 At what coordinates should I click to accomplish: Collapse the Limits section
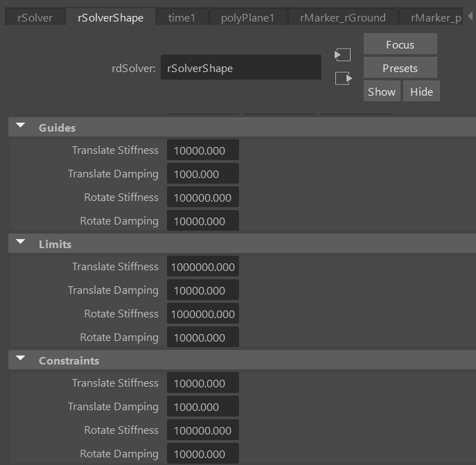pyautogui.click(x=21, y=243)
